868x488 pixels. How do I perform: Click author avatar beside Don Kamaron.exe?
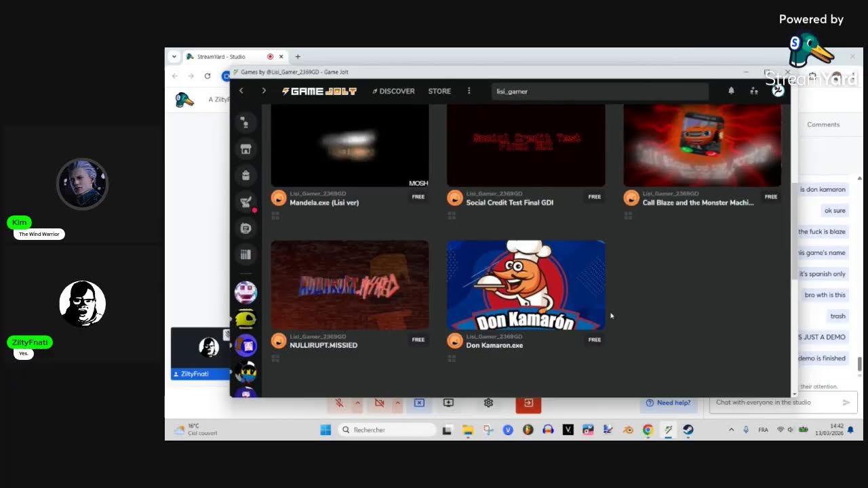(x=454, y=340)
